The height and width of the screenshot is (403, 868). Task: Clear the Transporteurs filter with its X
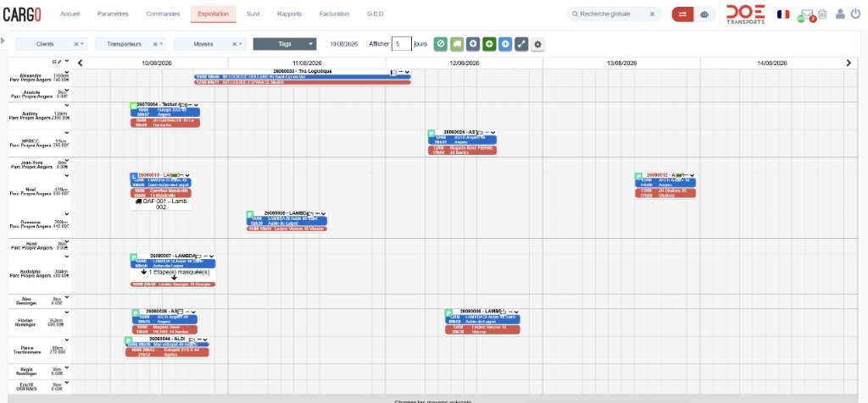[x=156, y=44]
